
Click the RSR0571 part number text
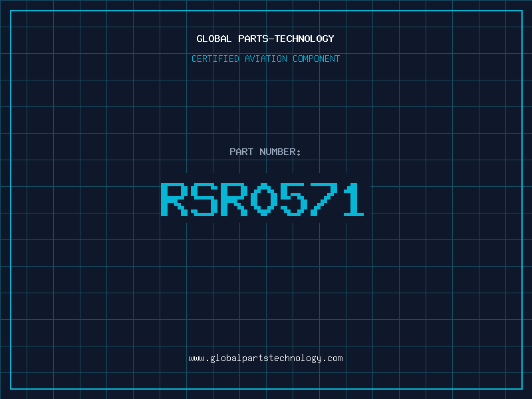[x=262, y=199]
